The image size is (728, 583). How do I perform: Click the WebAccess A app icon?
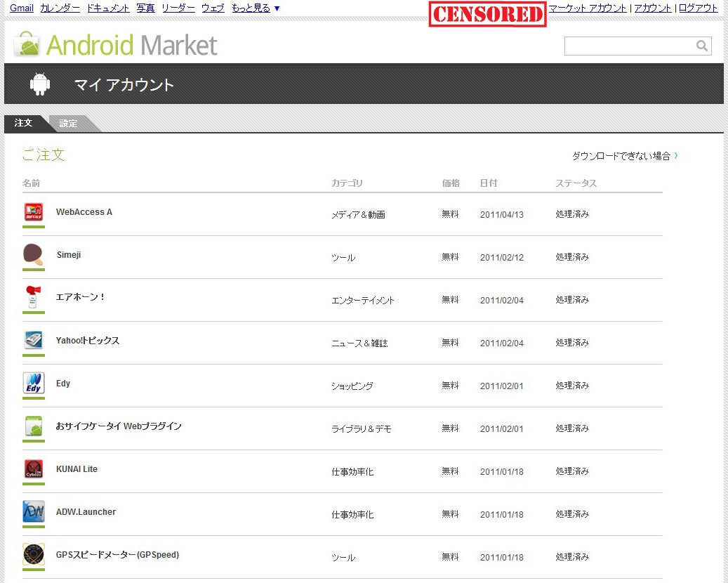[34, 212]
